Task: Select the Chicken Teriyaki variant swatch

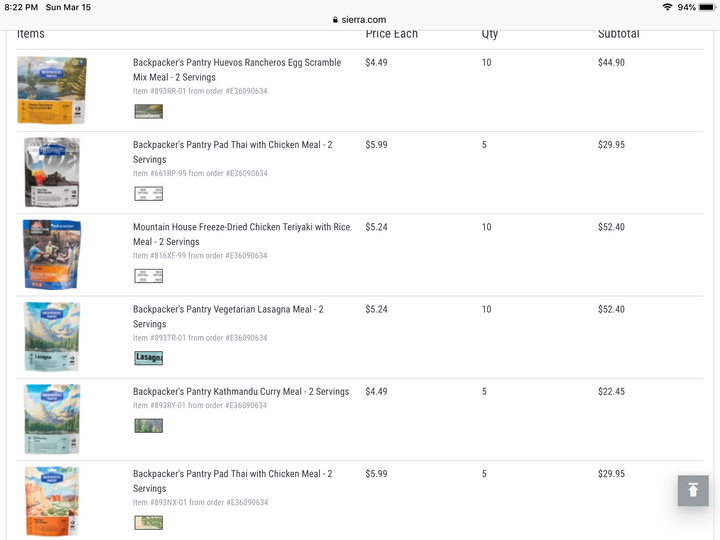Action: (148, 276)
